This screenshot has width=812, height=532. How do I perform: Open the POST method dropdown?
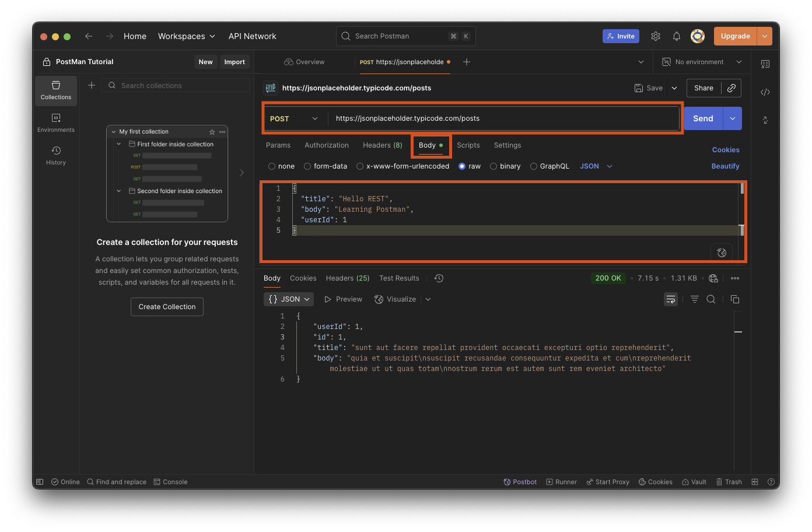point(294,118)
